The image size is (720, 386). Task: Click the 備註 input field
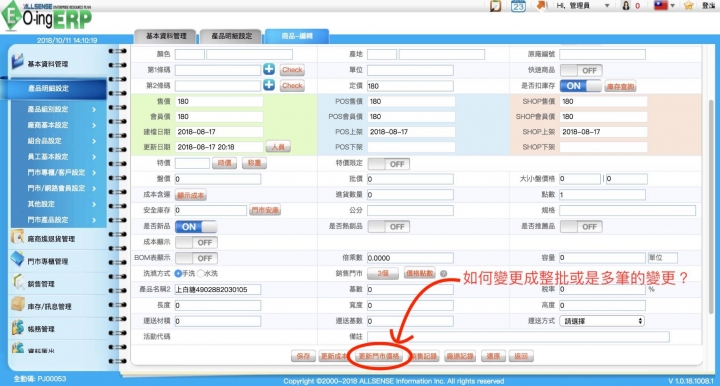click(518, 337)
